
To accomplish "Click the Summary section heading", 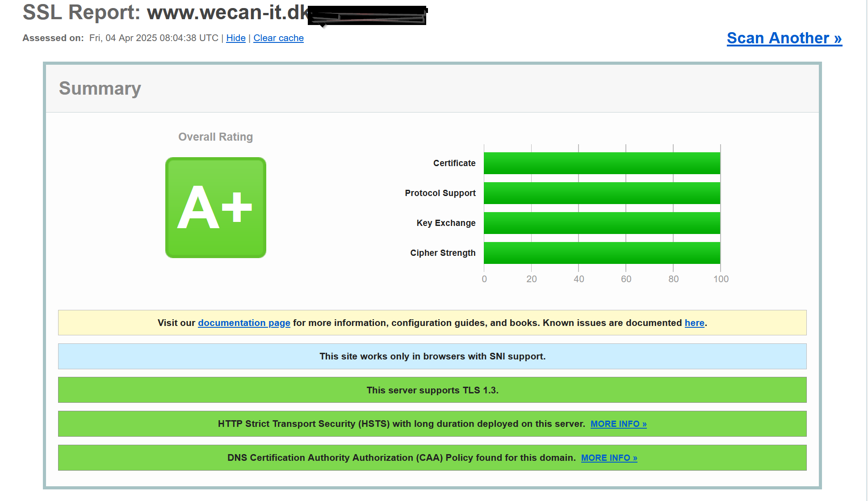I will (x=100, y=88).
